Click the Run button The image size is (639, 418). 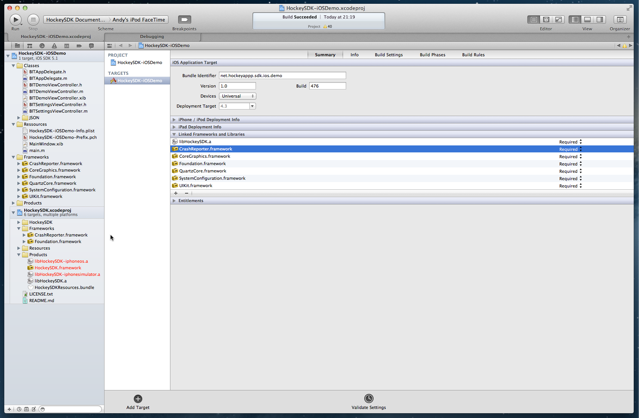pos(15,20)
